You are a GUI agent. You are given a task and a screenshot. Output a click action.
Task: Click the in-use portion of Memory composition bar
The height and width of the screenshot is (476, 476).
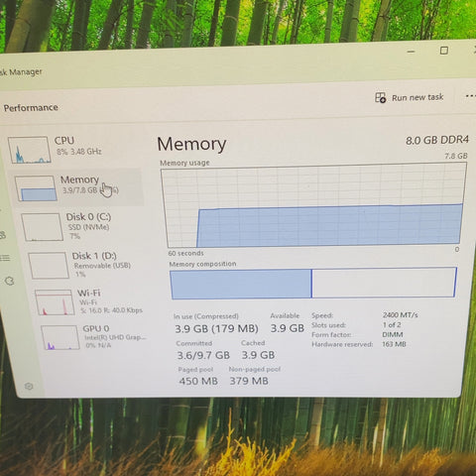click(241, 284)
